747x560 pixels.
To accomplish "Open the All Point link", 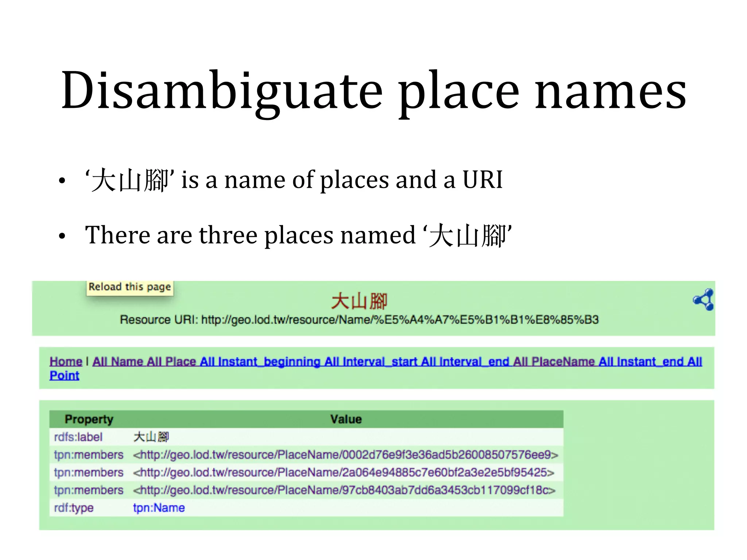I will tap(65, 375).
